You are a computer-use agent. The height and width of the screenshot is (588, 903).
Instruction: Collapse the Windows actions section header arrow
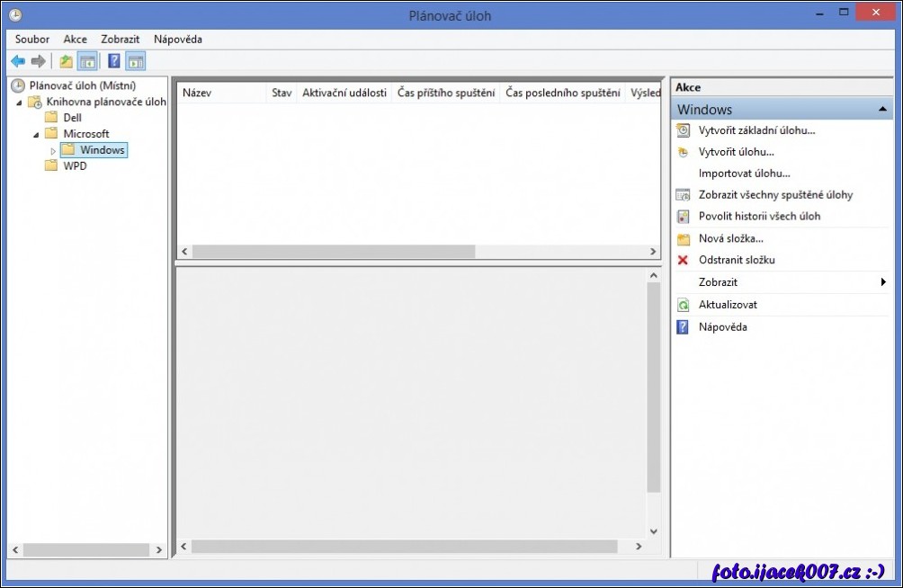(x=883, y=110)
